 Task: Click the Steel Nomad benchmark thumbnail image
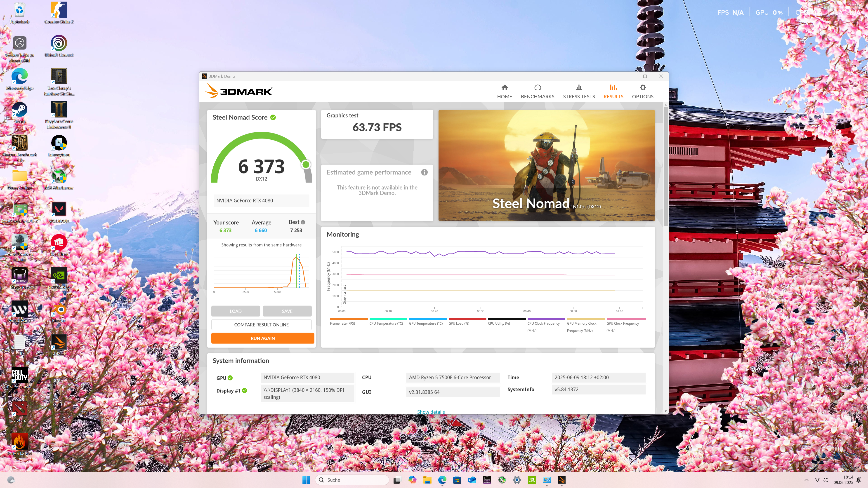tap(546, 165)
